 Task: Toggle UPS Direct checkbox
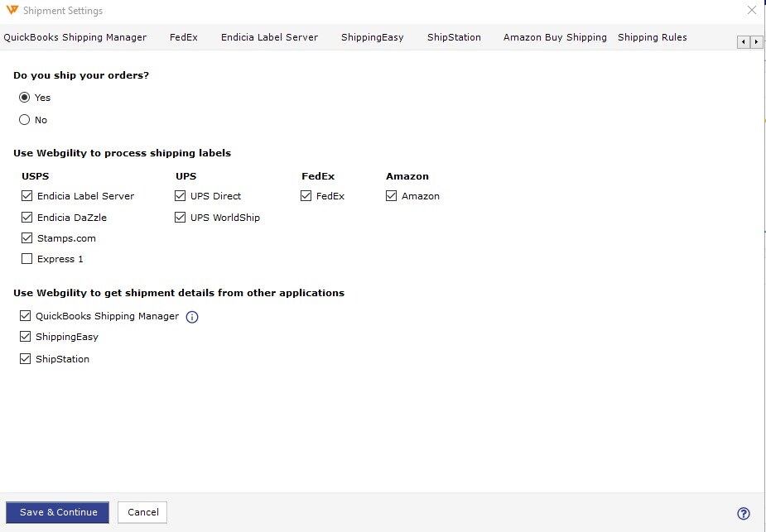[x=180, y=196]
